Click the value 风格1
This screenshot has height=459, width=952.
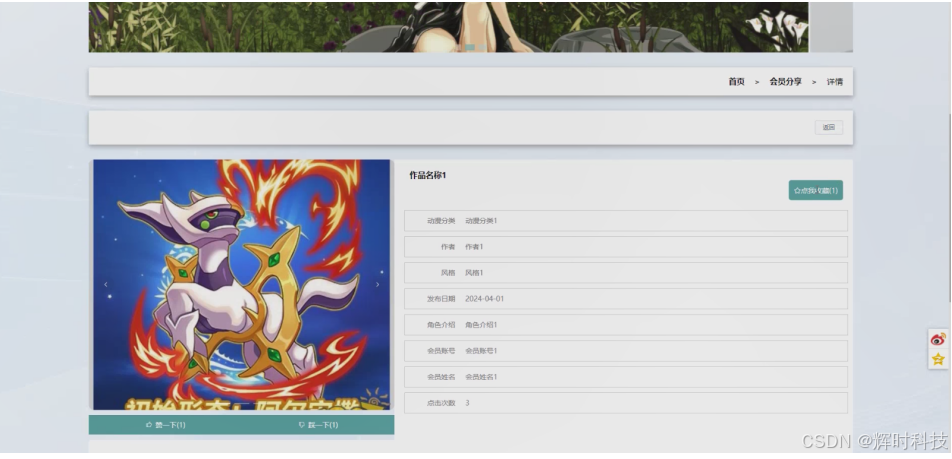pos(474,273)
